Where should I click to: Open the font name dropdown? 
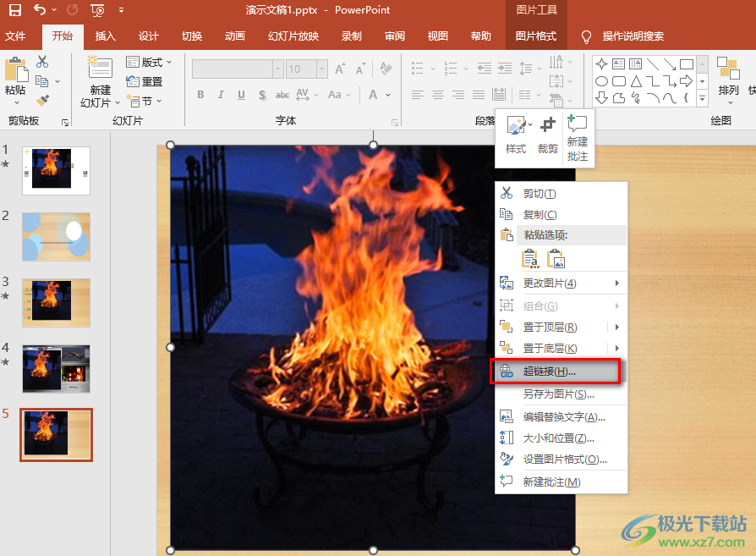pos(277,69)
